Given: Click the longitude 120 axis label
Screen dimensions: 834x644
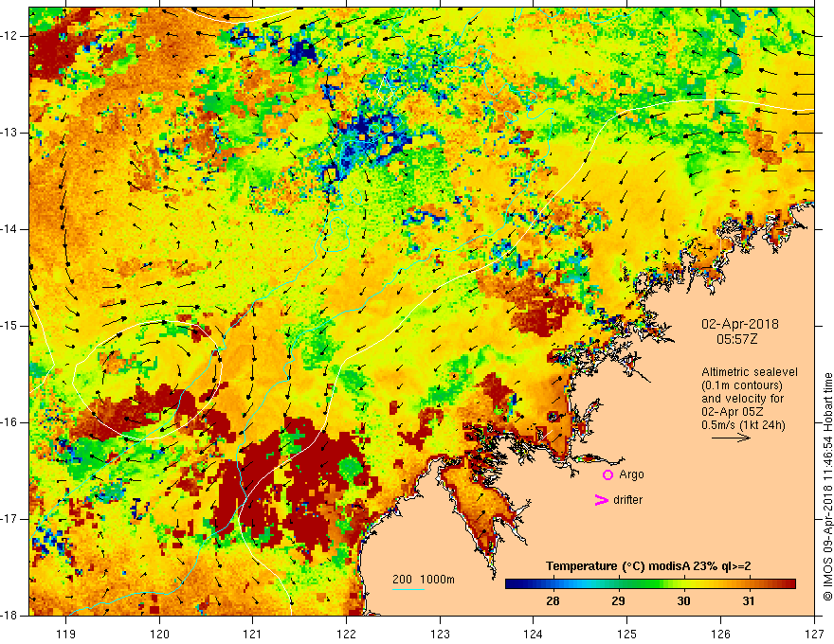Looking at the screenshot, I should 159,634.
